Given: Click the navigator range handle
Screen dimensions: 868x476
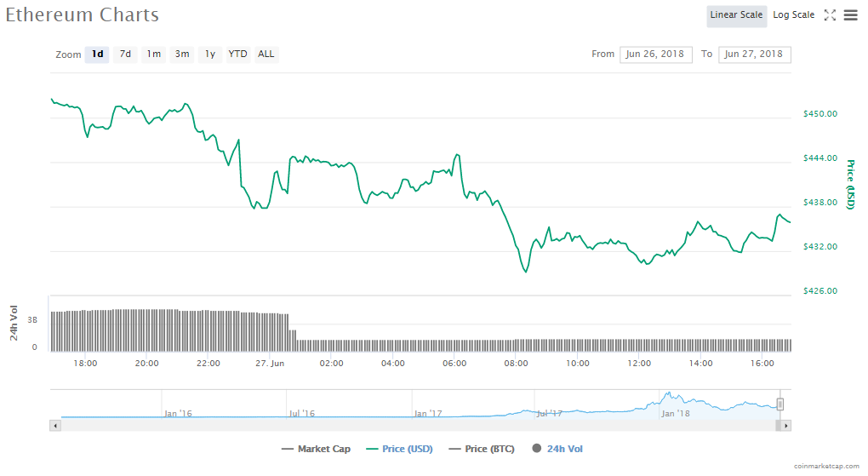Looking at the screenshot, I should 779,404.
